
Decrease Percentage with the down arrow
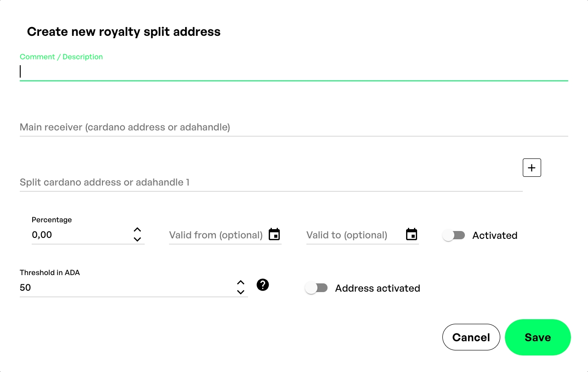click(x=137, y=239)
